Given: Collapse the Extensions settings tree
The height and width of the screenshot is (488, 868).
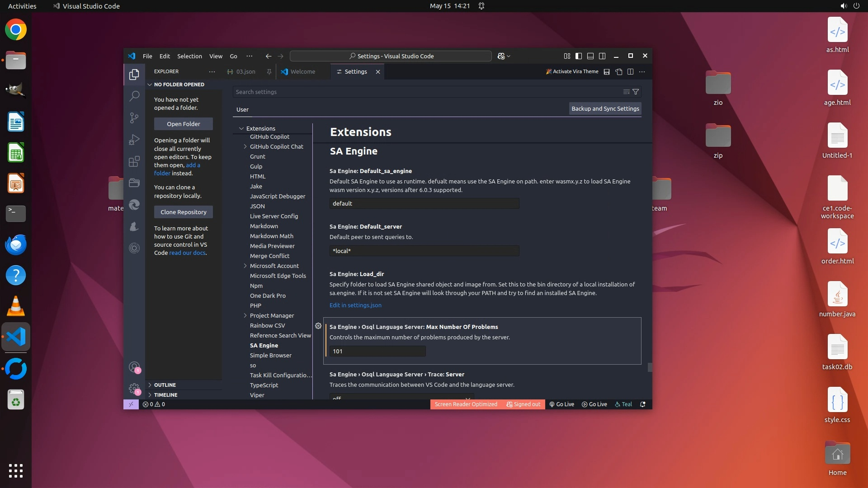Looking at the screenshot, I should coord(241,128).
